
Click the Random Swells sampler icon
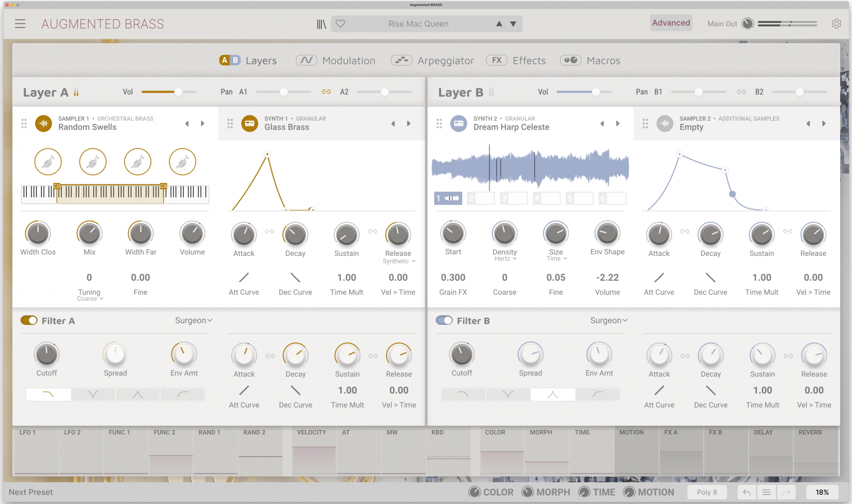[x=44, y=123]
